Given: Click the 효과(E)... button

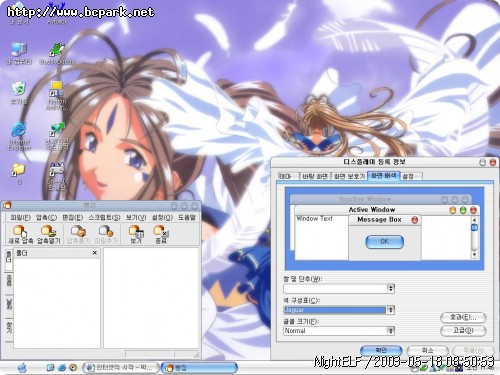Looking at the screenshot, I should point(463,317).
